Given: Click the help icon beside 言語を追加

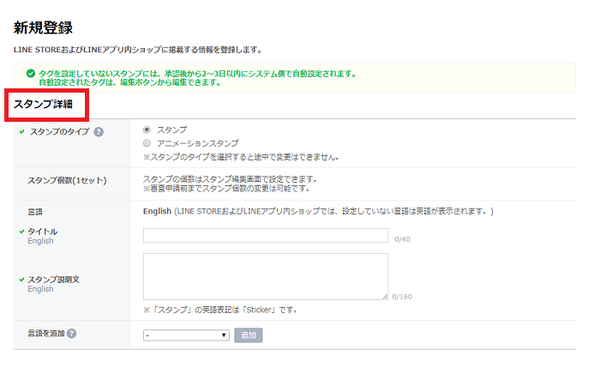Looking at the screenshot, I should [72, 334].
